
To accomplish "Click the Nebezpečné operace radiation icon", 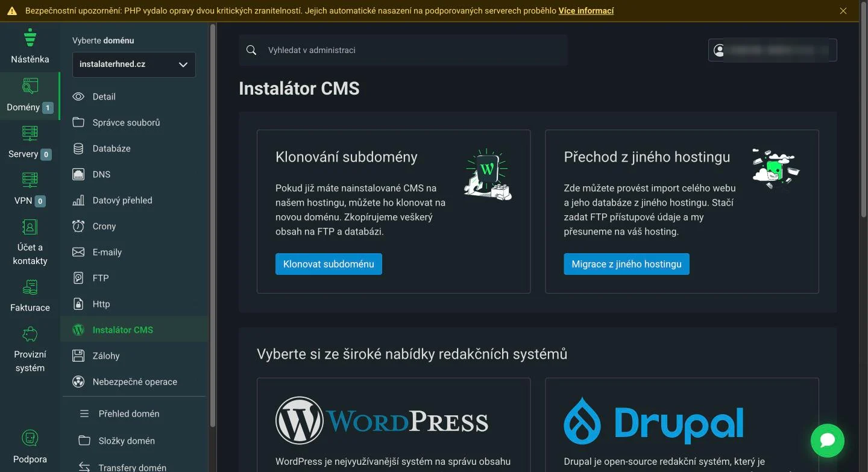I will [x=78, y=382].
